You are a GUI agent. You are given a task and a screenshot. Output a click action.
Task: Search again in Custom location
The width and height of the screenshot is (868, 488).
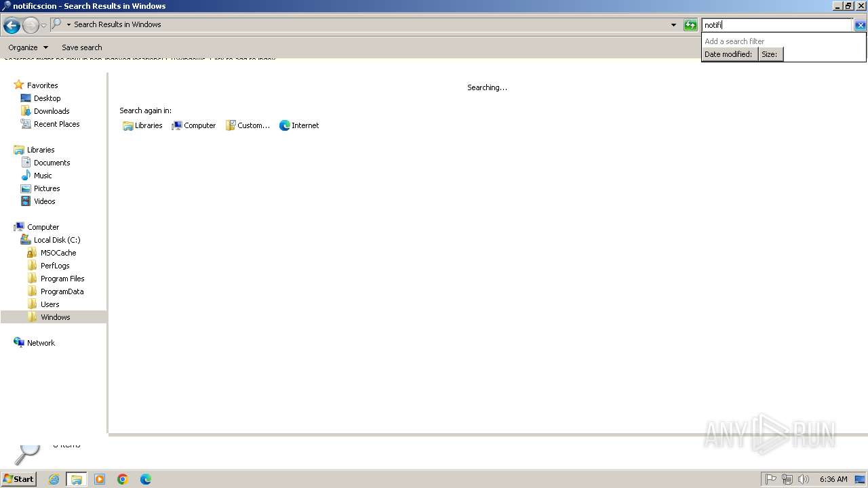pos(248,125)
